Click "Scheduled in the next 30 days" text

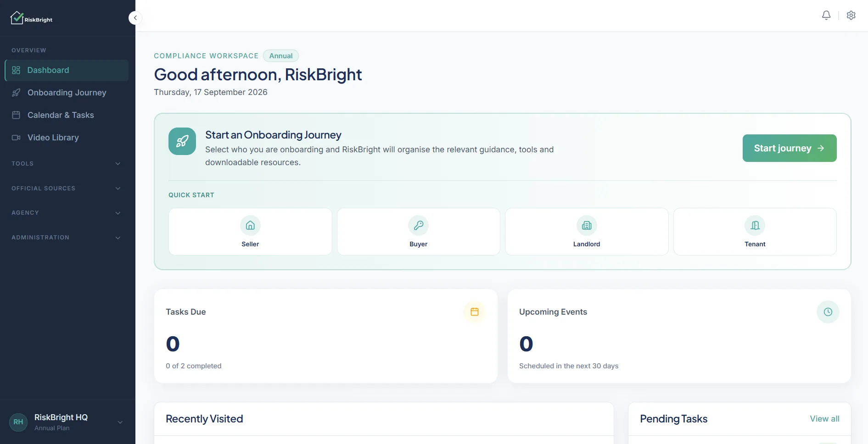pyautogui.click(x=569, y=366)
